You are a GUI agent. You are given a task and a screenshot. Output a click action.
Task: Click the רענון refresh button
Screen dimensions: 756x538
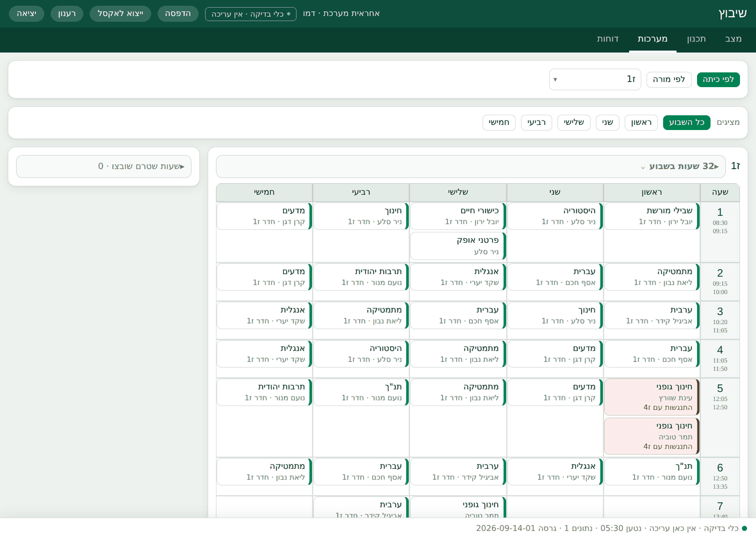click(67, 13)
